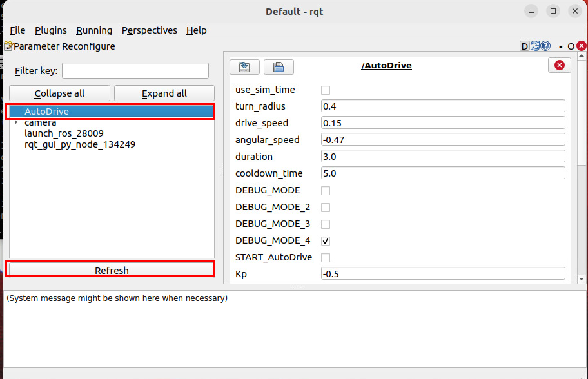This screenshot has height=379, width=588.
Task: Open the Plugins menu
Action: point(51,30)
